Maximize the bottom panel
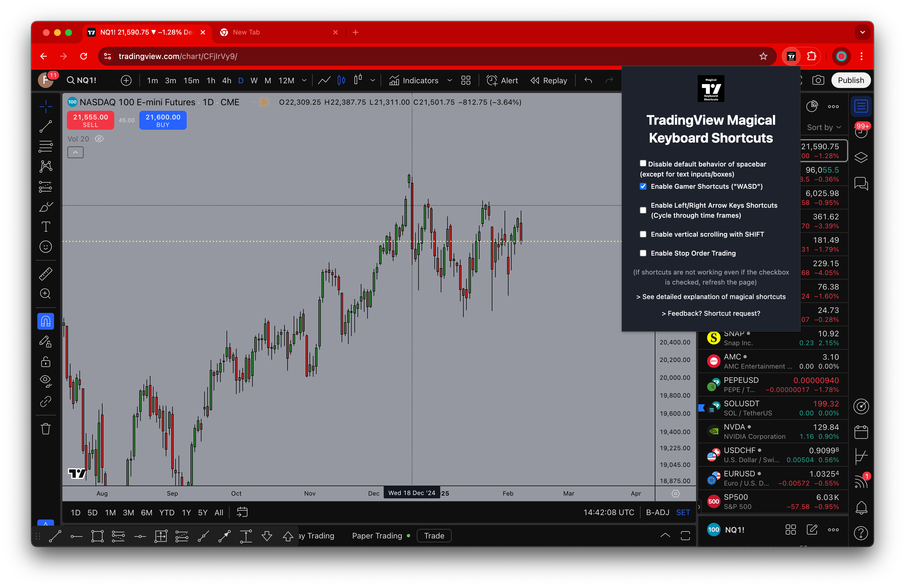The height and width of the screenshot is (588, 905). click(x=685, y=536)
